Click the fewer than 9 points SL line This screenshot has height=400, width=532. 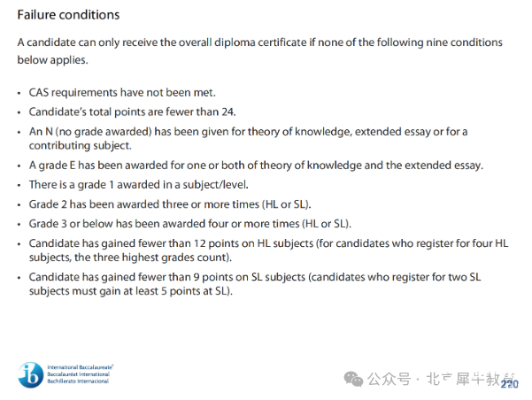255,284
